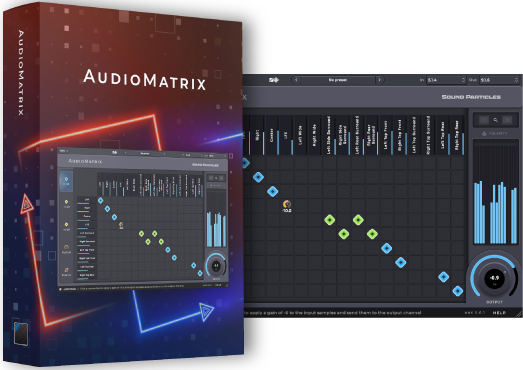Click the magnifier zoom icon

pos(496,120)
